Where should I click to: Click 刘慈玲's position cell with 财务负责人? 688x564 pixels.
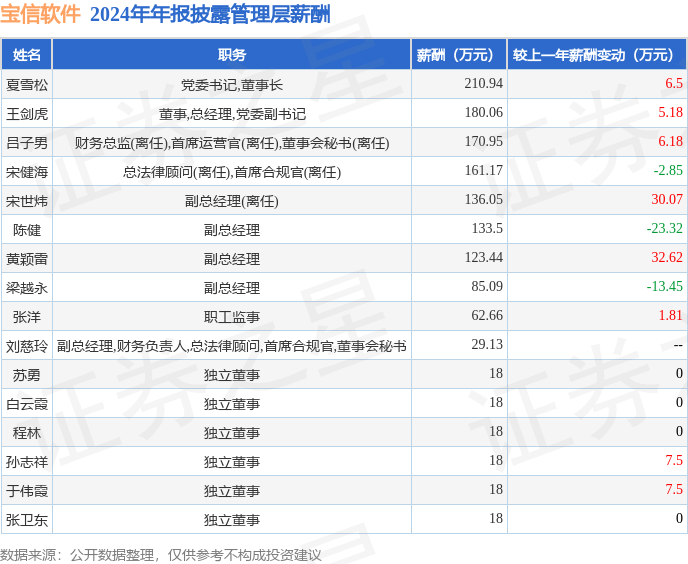(232, 346)
